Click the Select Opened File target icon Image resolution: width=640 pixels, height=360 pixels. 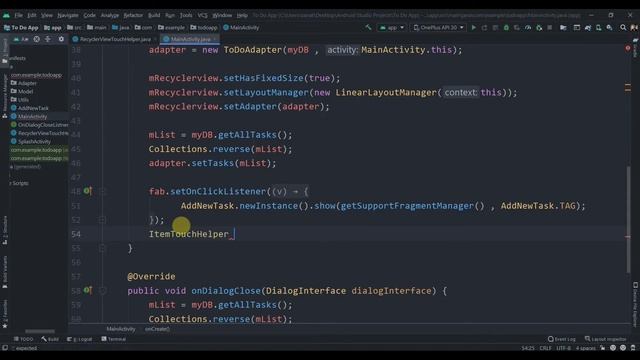37,39
